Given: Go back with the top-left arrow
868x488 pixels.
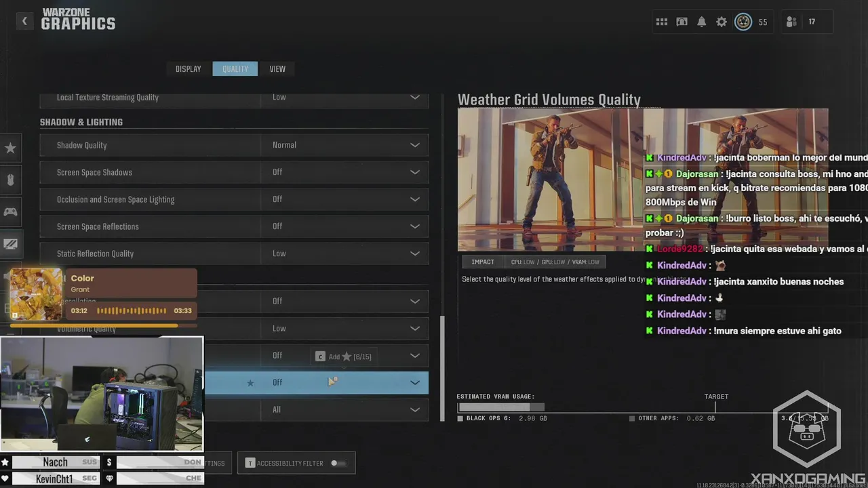Looking at the screenshot, I should tap(24, 21).
